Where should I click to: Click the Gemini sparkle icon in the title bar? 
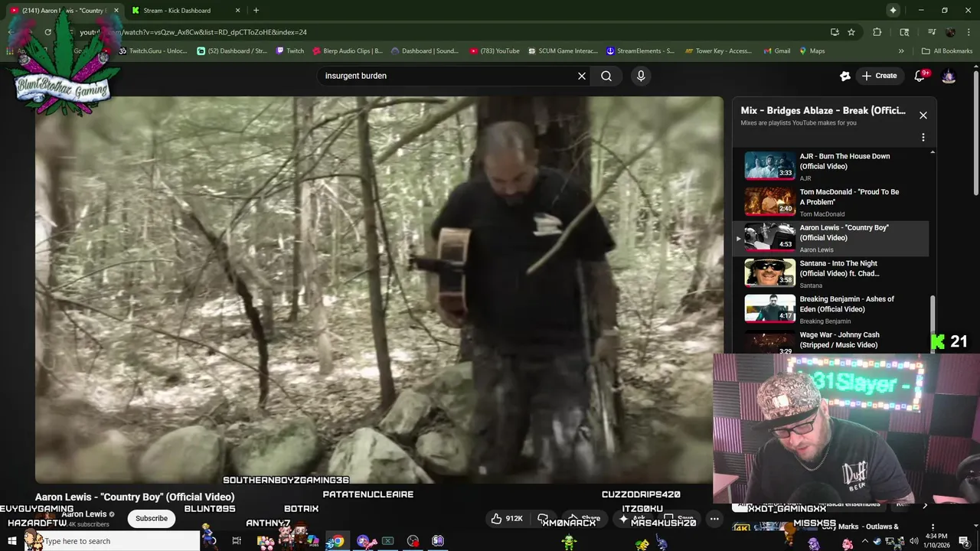click(x=893, y=10)
